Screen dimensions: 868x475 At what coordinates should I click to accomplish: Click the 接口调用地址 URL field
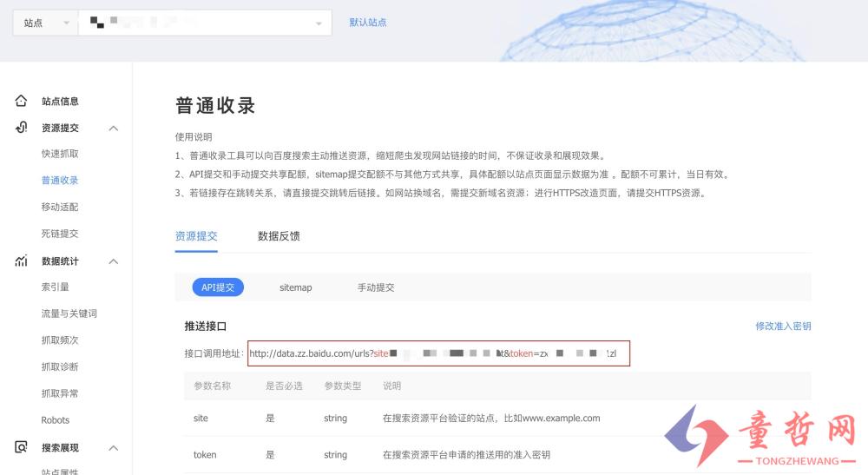point(438,353)
